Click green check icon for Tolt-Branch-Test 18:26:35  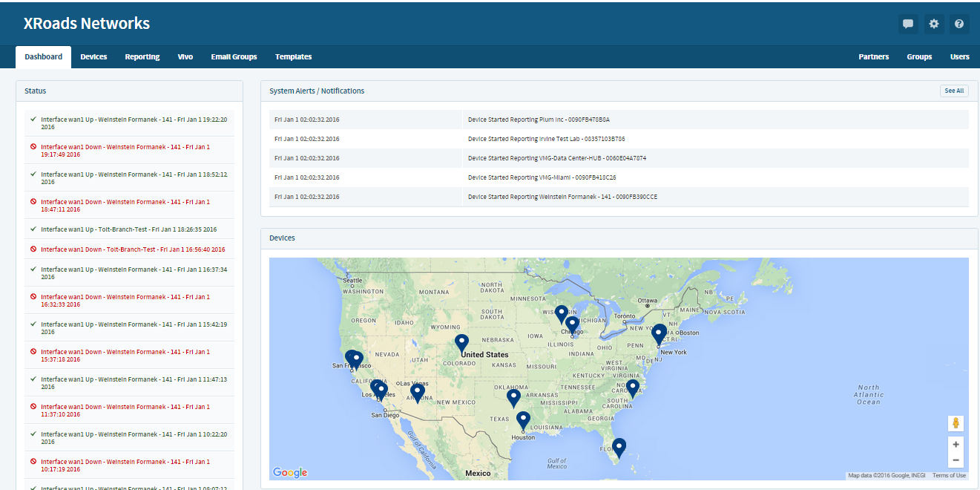pyautogui.click(x=33, y=229)
